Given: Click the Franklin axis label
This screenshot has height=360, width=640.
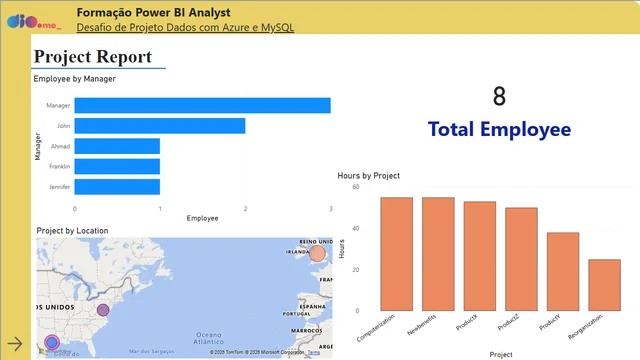Looking at the screenshot, I should (60, 167).
